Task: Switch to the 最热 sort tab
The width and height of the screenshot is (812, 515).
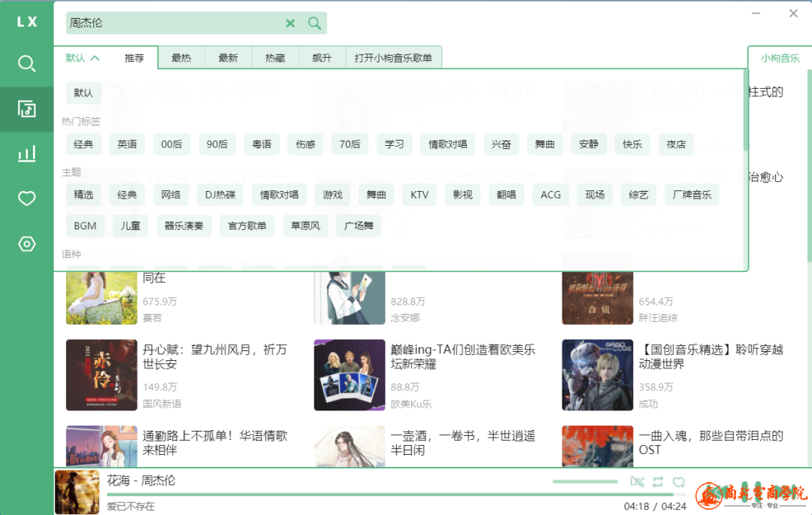Action: coord(181,58)
